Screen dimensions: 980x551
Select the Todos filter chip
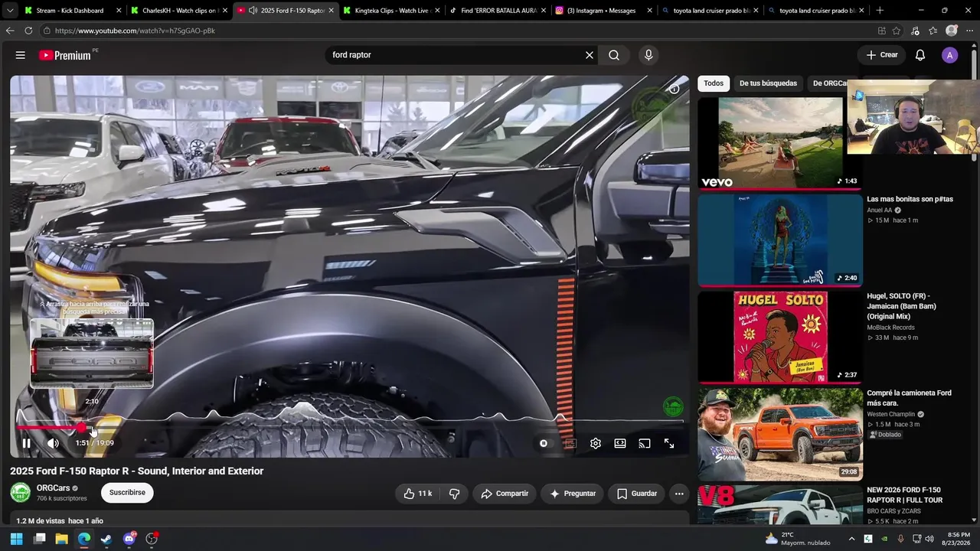click(714, 83)
